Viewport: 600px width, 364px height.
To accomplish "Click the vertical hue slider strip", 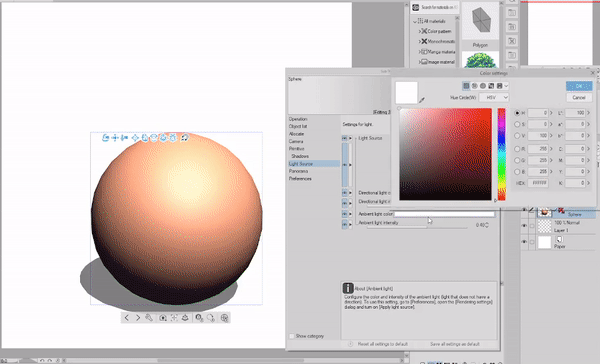I will pyautogui.click(x=502, y=154).
